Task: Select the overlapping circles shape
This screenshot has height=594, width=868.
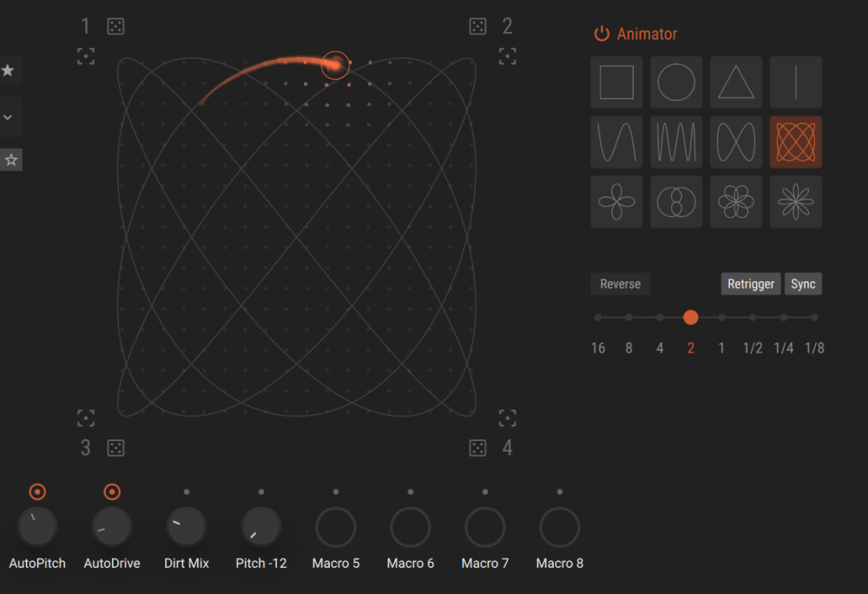Action: pyautogui.click(x=676, y=201)
